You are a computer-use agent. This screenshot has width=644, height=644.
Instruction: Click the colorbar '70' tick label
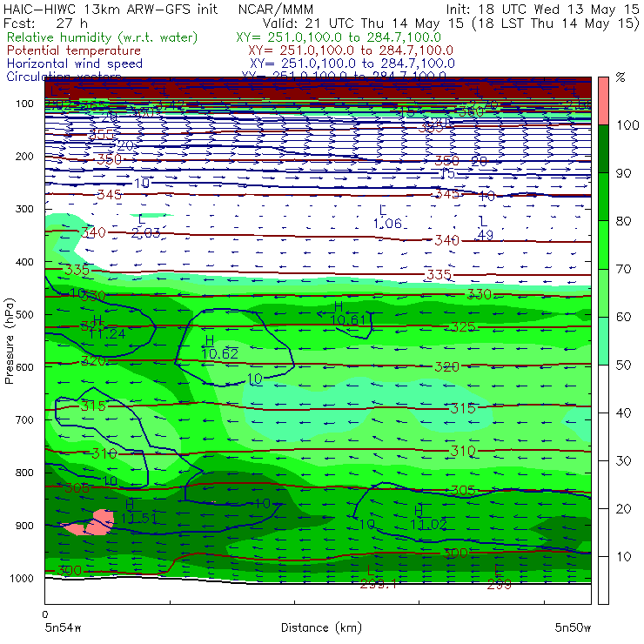[623, 269]
